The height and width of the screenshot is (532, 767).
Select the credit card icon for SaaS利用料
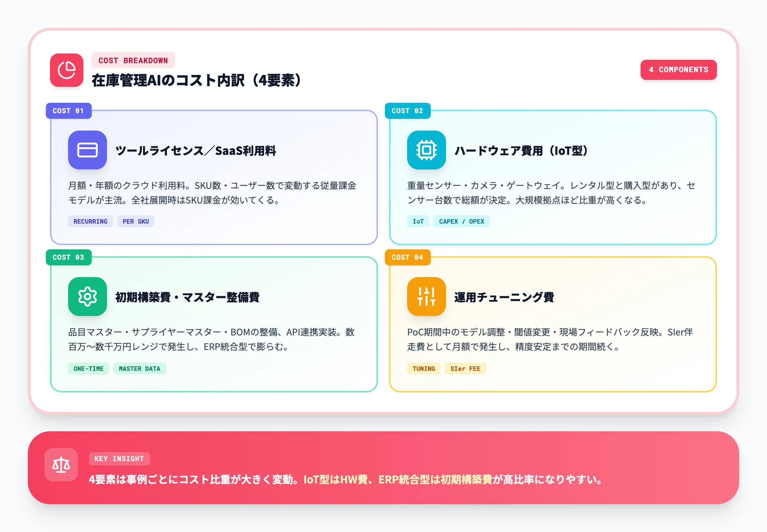point(87,150)
